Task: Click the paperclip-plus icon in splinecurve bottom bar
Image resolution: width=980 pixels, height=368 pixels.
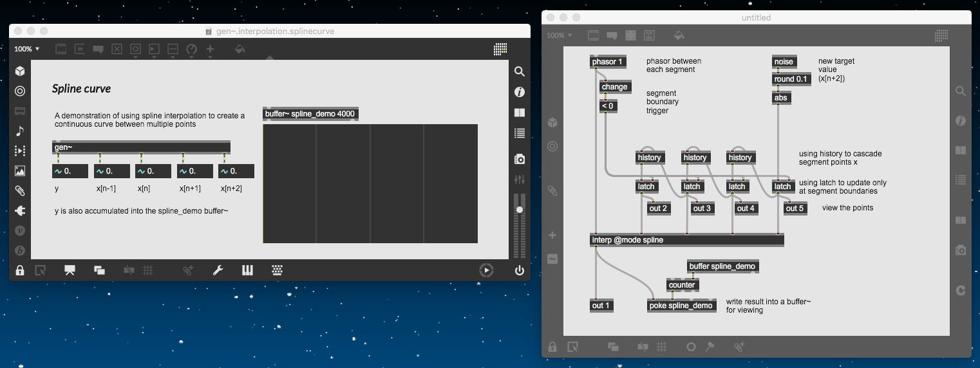Action: (x=188, y=270)
